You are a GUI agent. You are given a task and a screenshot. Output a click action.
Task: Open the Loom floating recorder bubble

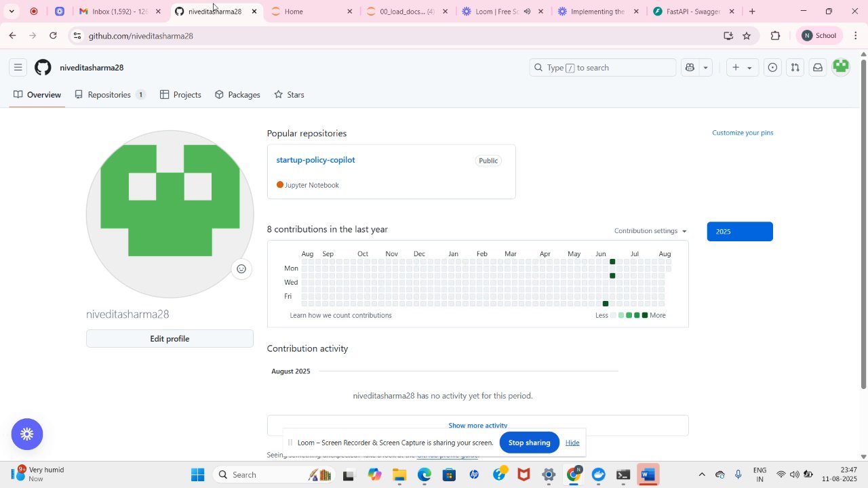(27, 434)
